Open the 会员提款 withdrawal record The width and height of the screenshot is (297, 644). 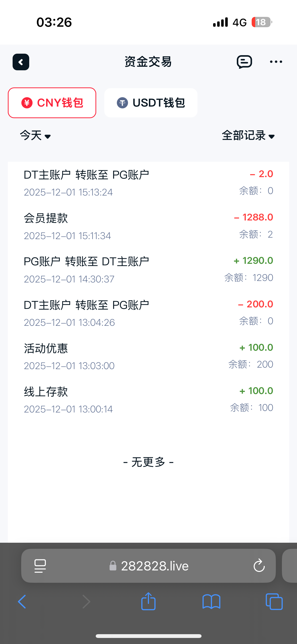[148, 226]
